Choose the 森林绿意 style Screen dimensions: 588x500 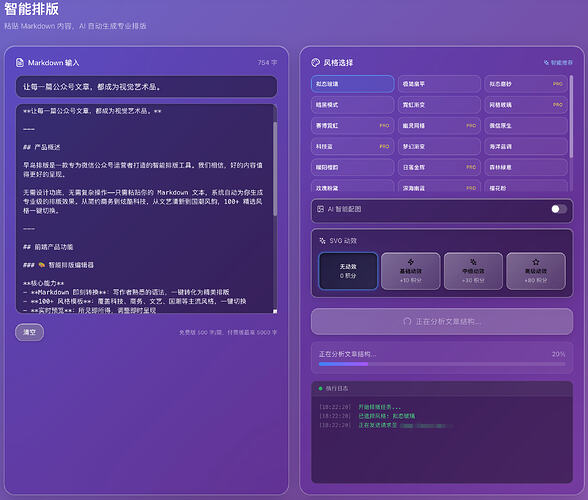(x=526, y=167)
